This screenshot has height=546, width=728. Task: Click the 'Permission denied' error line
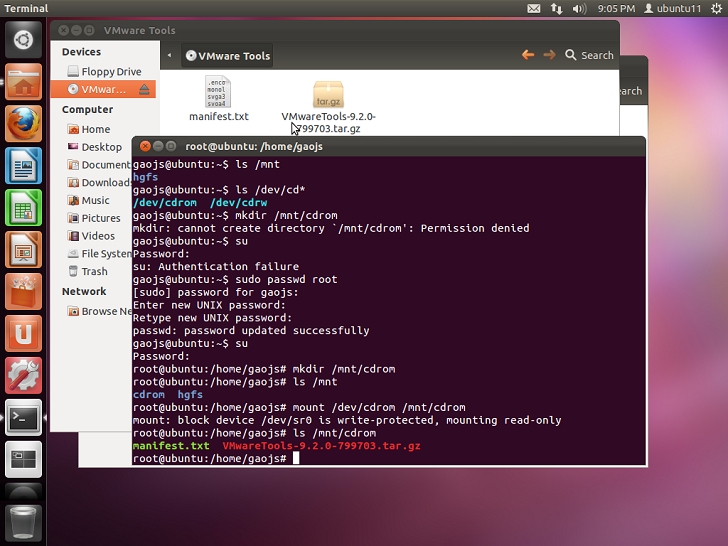(x=331, y=228)
